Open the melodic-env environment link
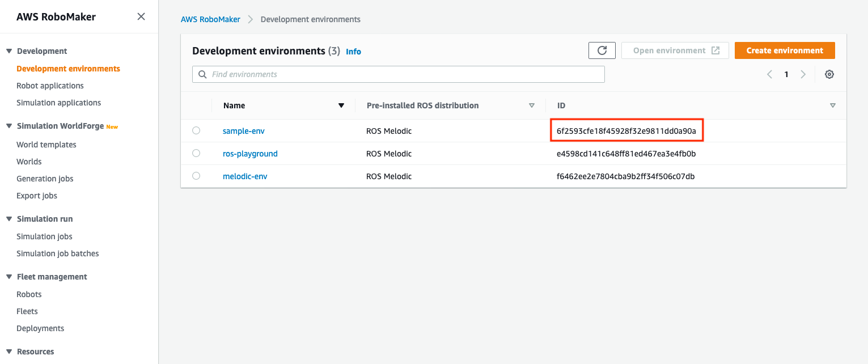The image size is (868, 364). (x=245, y=176)
